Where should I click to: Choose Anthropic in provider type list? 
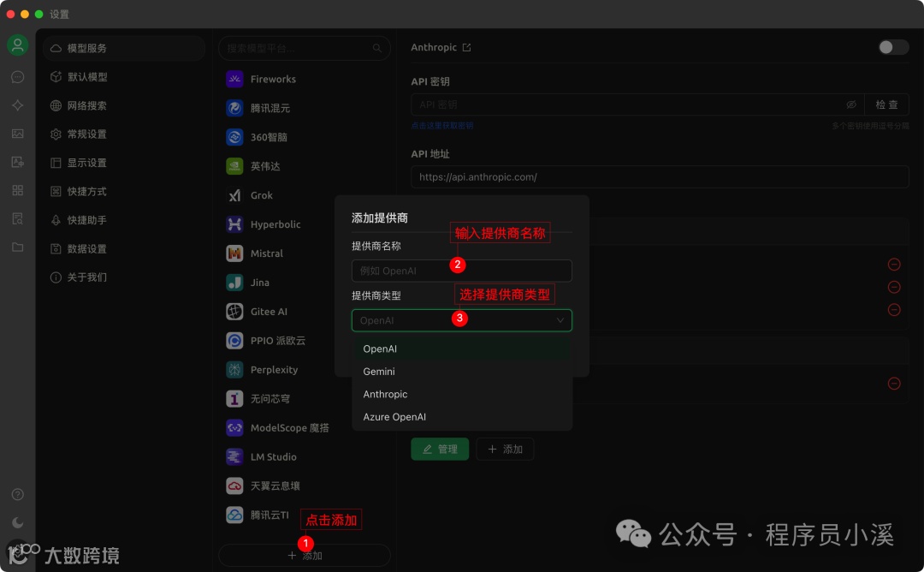[x=461, y=394]
